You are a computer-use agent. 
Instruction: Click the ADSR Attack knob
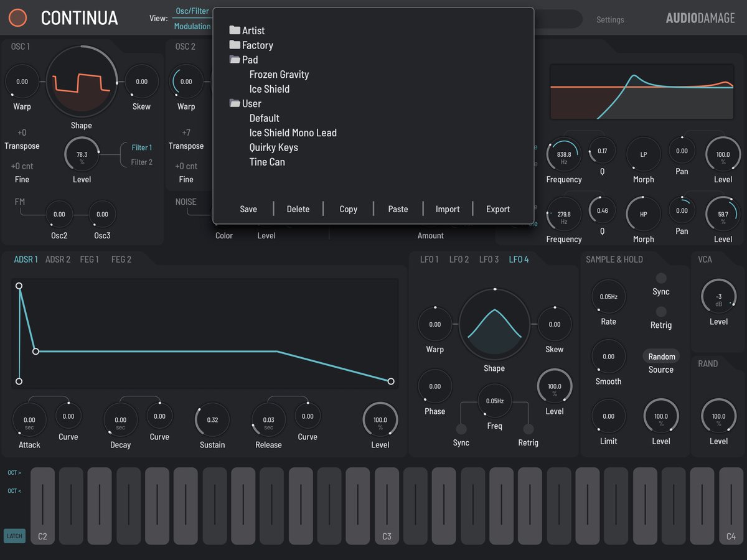coord(29,419)
